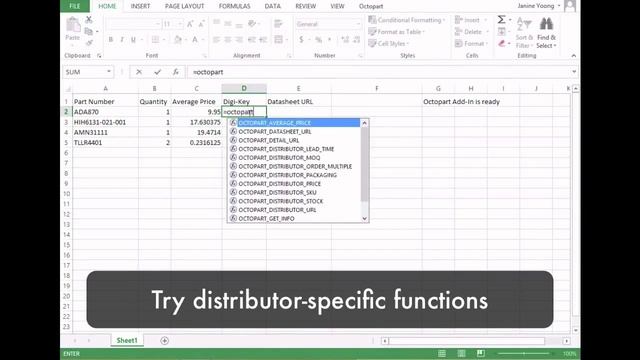Click the zoom slider in status bar

point(524,353)
